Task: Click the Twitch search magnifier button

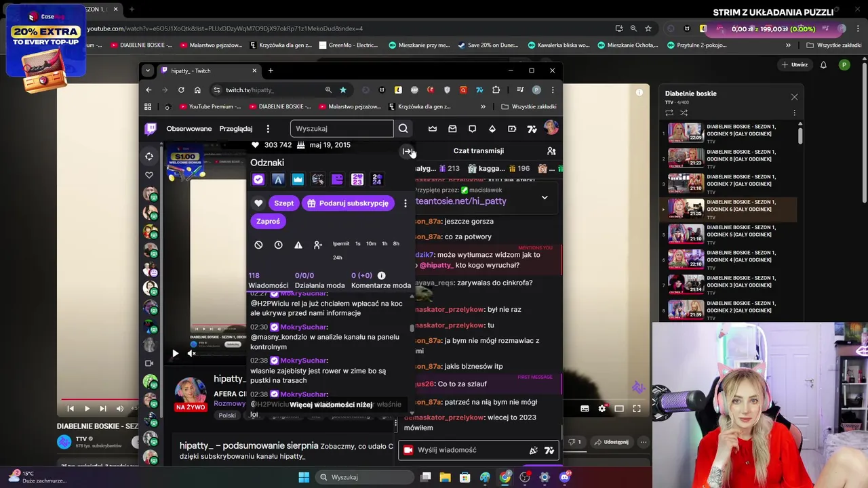Action: pos(403,128)
